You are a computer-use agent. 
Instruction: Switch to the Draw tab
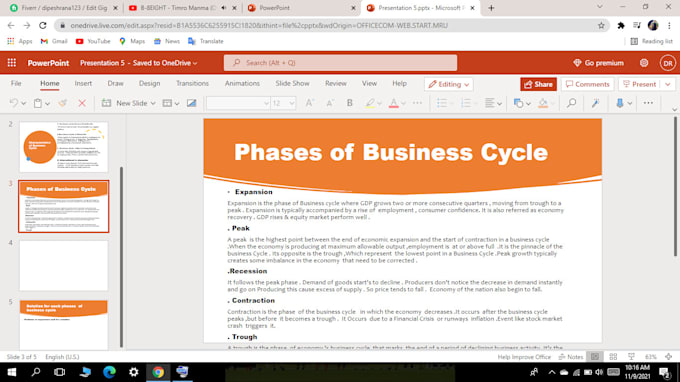115,83
